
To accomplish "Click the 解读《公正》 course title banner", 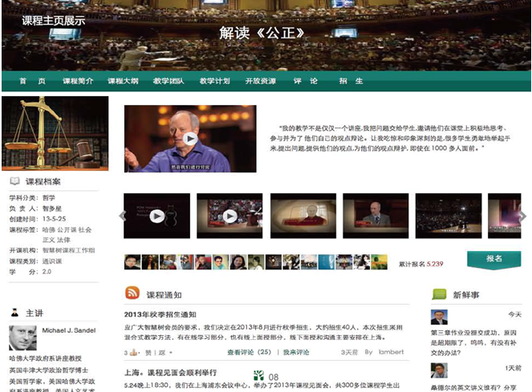I will (262, 33).
